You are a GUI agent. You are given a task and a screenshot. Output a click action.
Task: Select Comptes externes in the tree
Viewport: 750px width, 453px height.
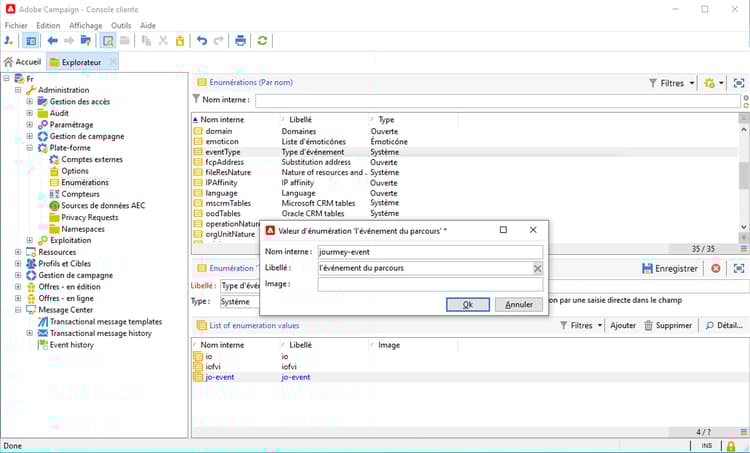pos(92,159)
